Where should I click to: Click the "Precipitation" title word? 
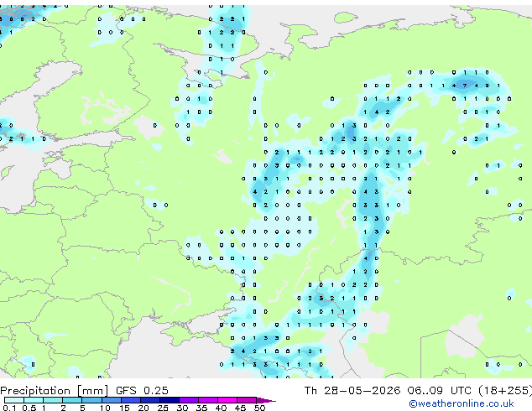tap(36, 391)
